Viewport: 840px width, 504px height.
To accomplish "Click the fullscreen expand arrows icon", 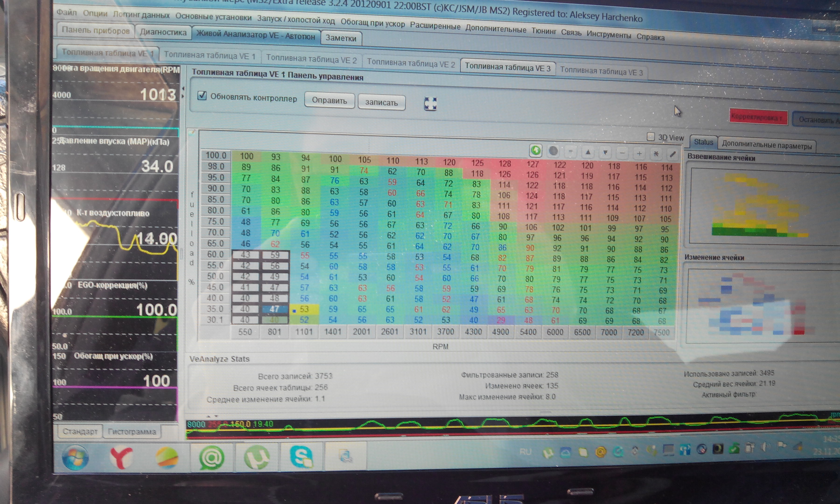I will pyautogui.click(x=430, y=103).
